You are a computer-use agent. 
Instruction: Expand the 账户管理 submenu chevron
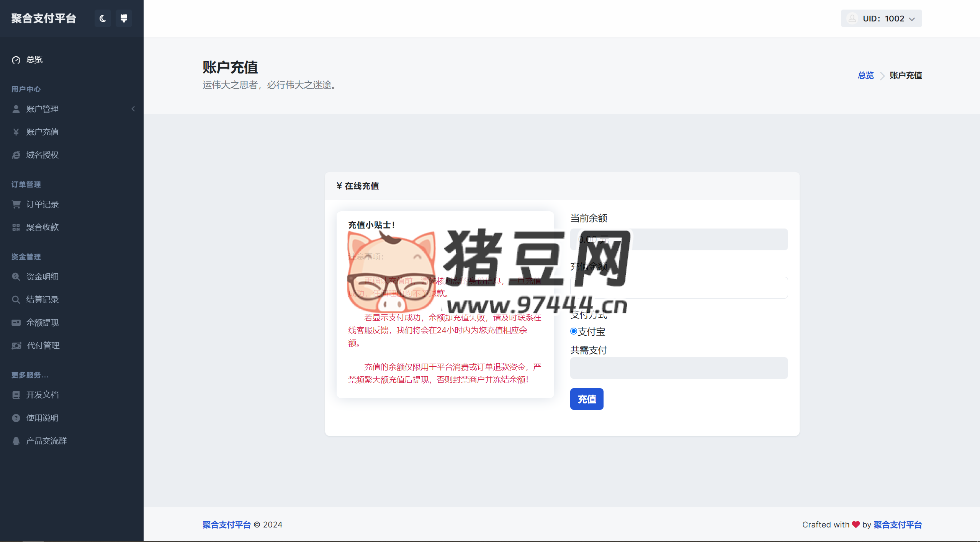(133, 109)
